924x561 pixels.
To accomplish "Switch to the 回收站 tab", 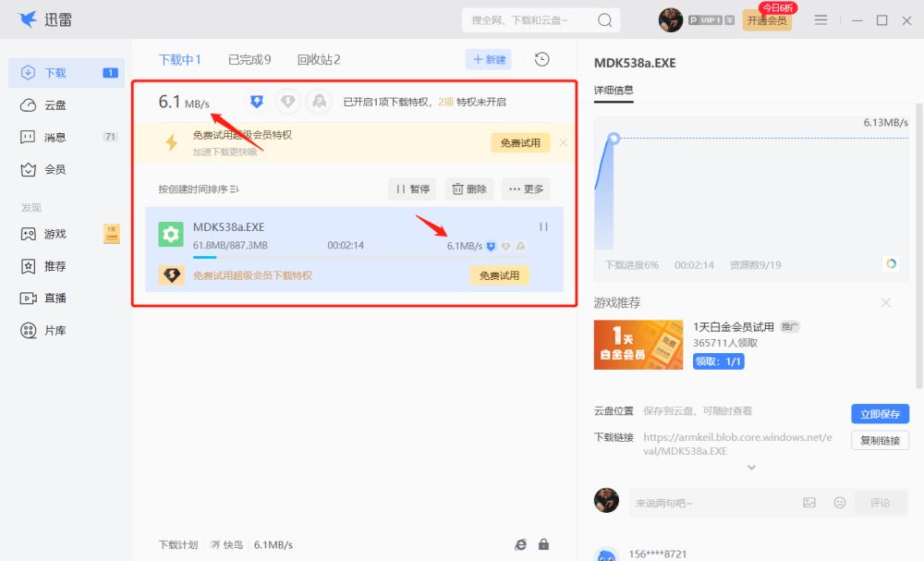I will point(318,59).
